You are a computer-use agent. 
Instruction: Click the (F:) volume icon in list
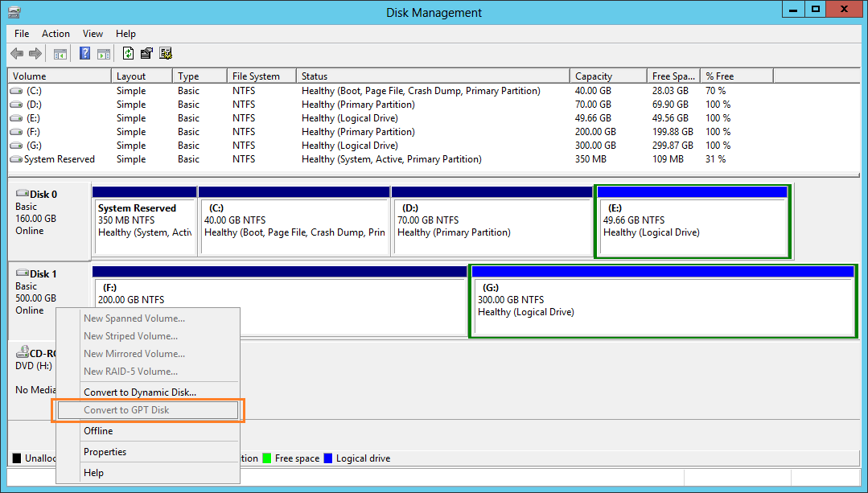coord(17,132)
